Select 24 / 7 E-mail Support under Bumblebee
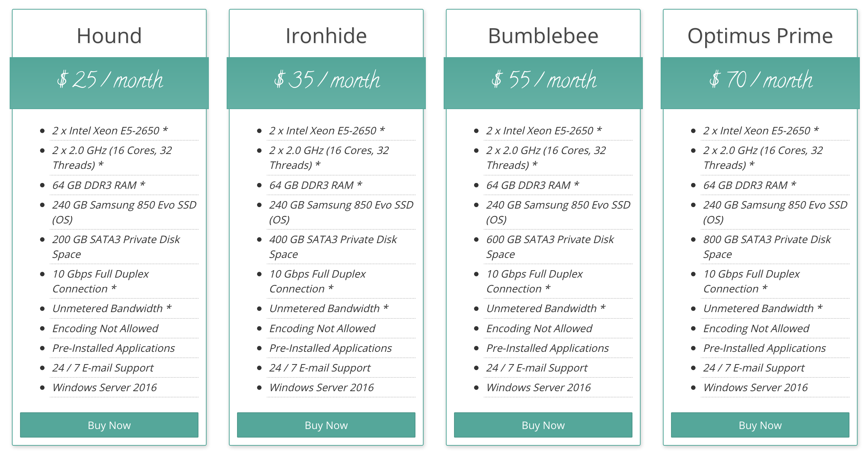 tap(537, 368)
